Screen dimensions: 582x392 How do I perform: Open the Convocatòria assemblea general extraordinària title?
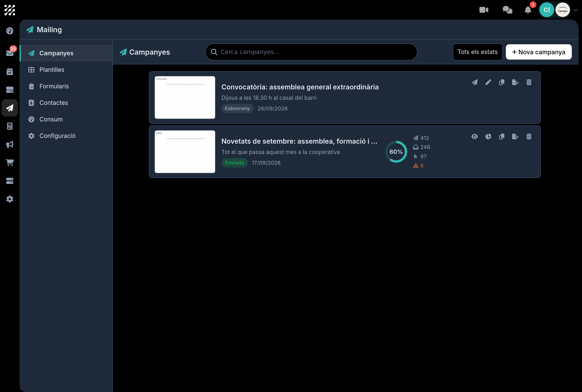[x=300, y=87]
